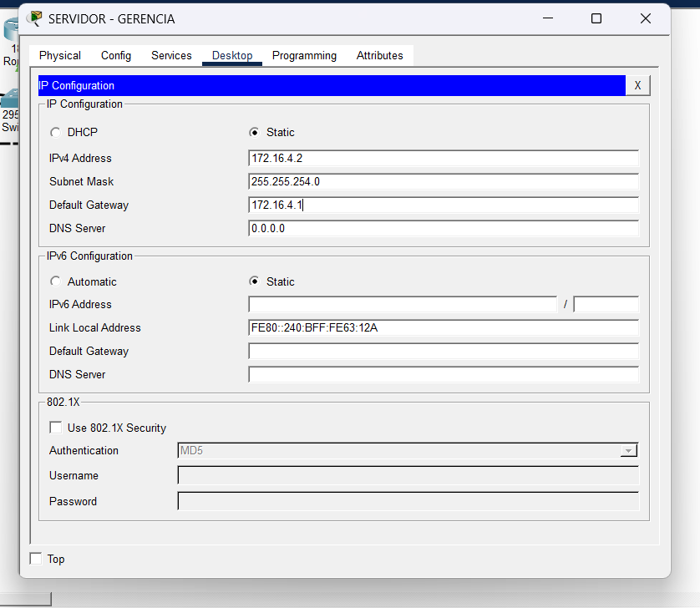Select Static IPv4 radio button
Image resolution: width=700 pixels, height=608 pixels.
coord(254,132)
